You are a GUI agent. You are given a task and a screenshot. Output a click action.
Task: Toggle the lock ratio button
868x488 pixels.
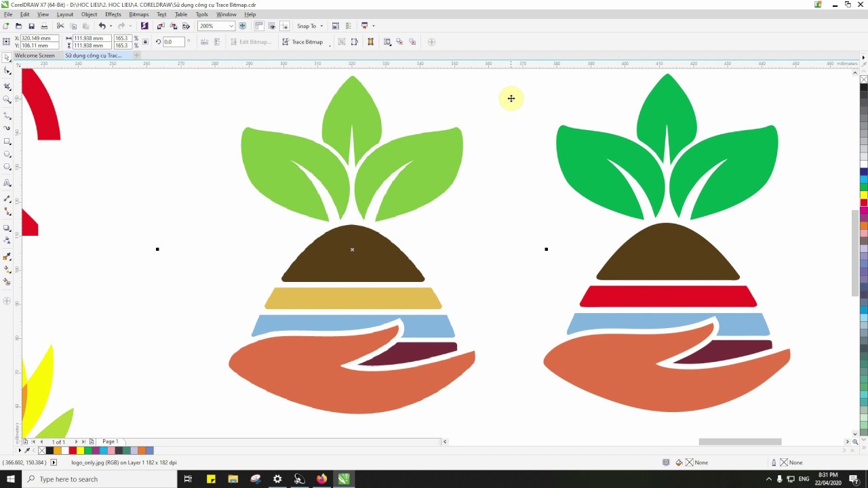(145, 42)
